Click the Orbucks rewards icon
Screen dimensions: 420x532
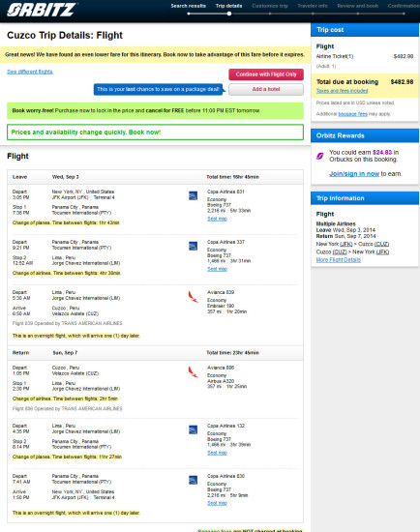[319, 156]
